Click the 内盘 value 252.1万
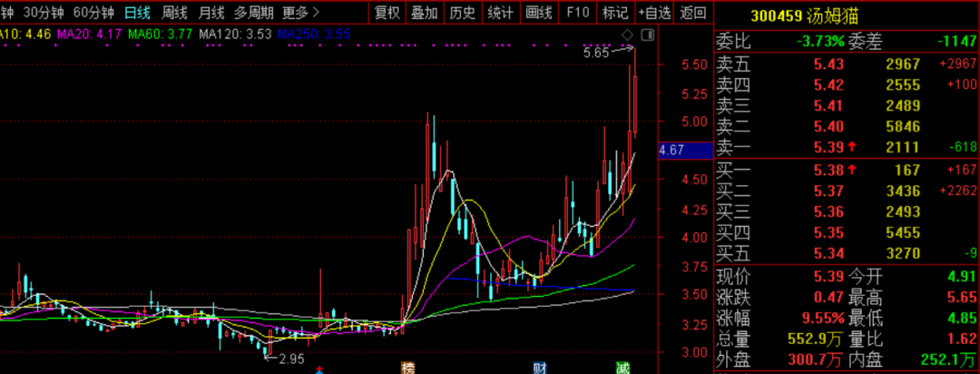Screen dimensions: 980x374 tap(949, 360)
